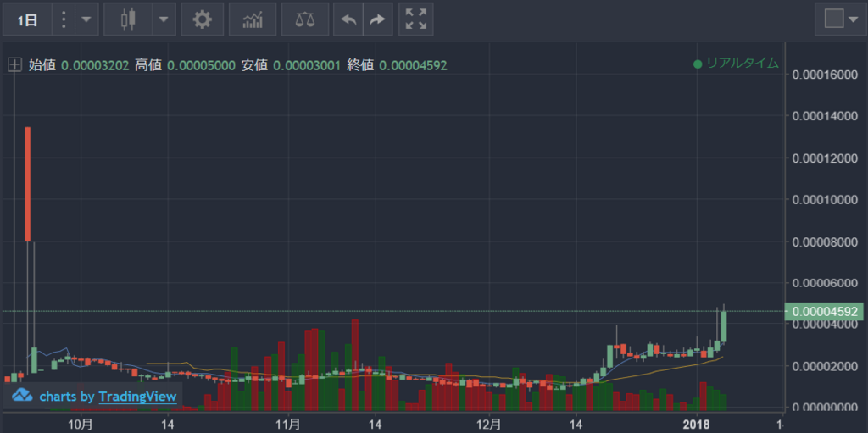Expand the chart type dropdown arrow
The height and width of the screenshot is (433, 868).
pyautogui.click(x=164, y=19)
